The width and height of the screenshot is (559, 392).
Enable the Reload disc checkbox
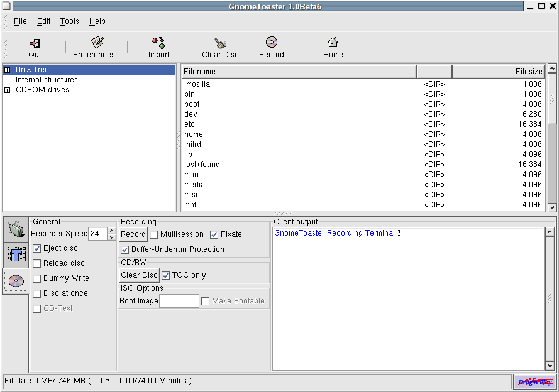(36, 263)
